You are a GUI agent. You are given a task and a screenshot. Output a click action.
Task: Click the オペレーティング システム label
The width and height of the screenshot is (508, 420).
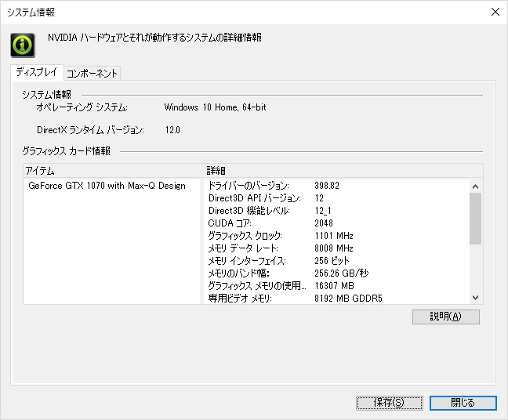coord(82,107)
